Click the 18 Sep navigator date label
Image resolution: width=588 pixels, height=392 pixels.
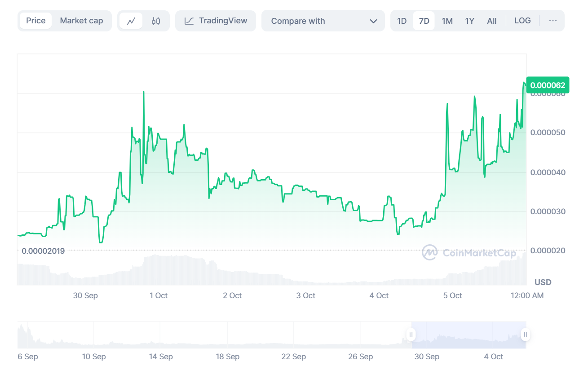pos(227,357)
